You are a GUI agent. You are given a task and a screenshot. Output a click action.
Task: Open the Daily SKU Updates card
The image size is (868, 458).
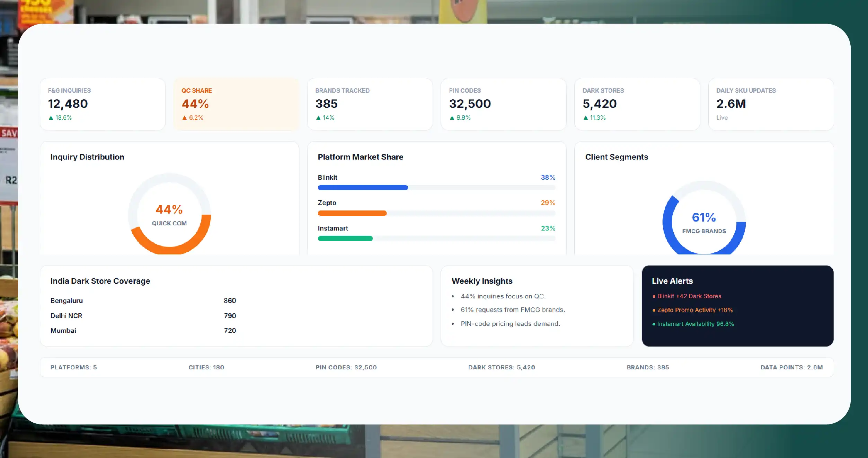click(x=771, y=104)
